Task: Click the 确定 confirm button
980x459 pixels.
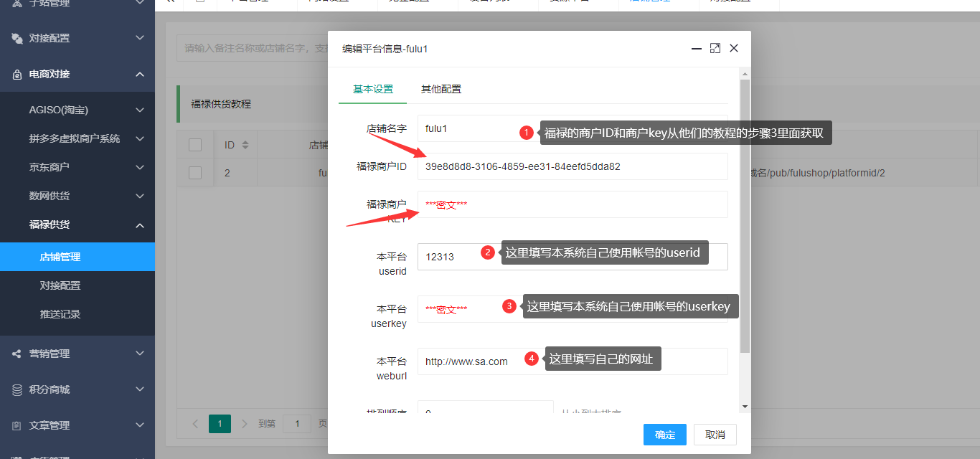Action: (x=665, y=435)
